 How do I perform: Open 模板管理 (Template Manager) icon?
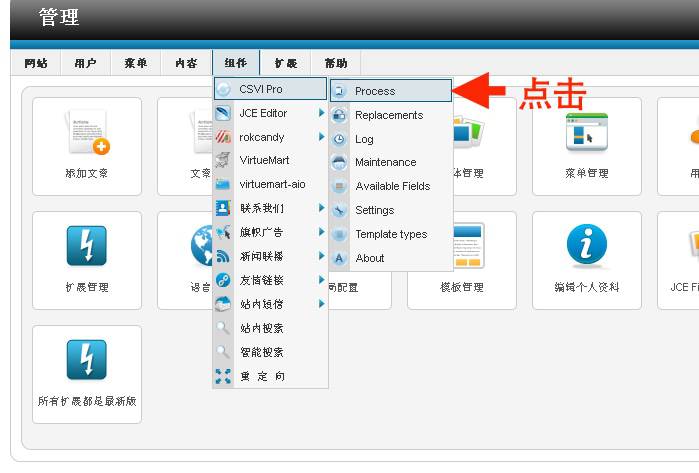coord(462,260)
